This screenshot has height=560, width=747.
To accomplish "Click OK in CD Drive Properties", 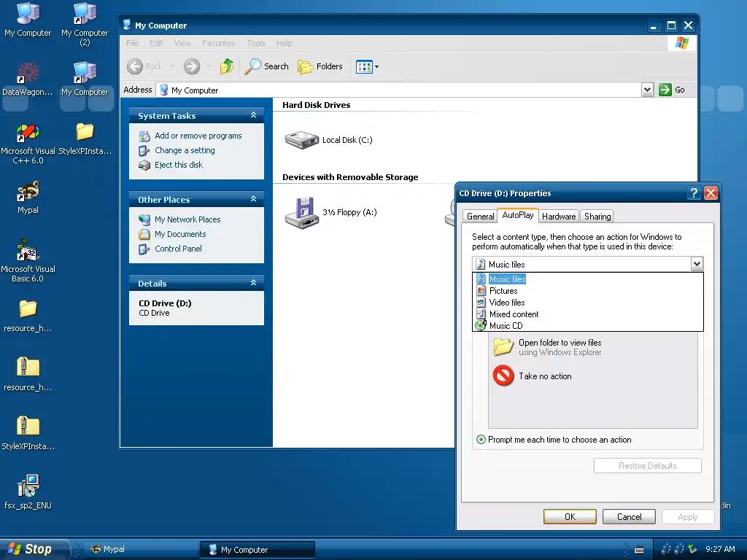I will click(x=570, y=517).
